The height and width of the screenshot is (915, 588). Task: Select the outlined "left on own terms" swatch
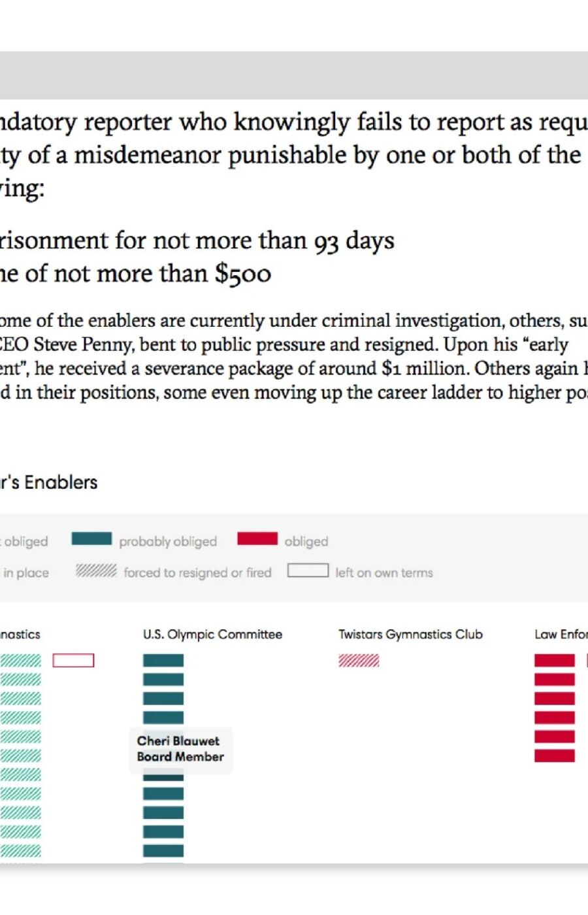pyautogui.click(x=308, y=571)
